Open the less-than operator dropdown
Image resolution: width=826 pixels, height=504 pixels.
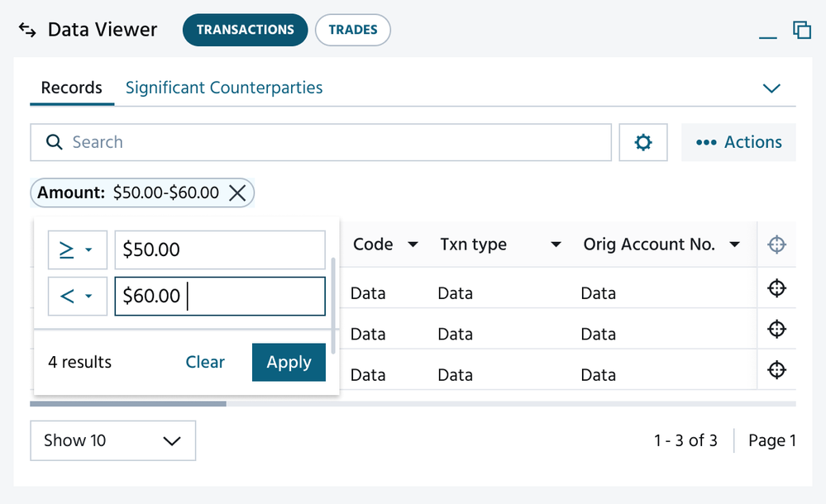[77, 296]
